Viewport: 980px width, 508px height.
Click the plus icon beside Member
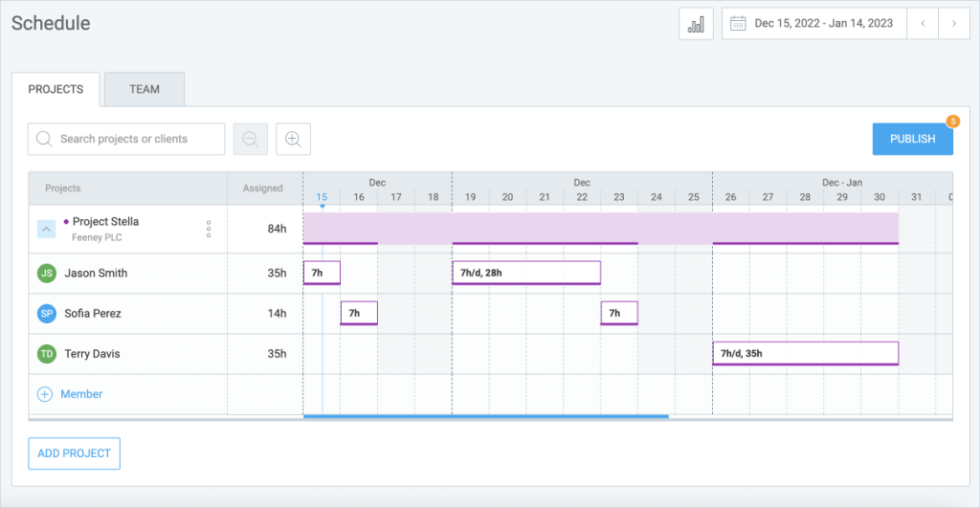point(45,394)
